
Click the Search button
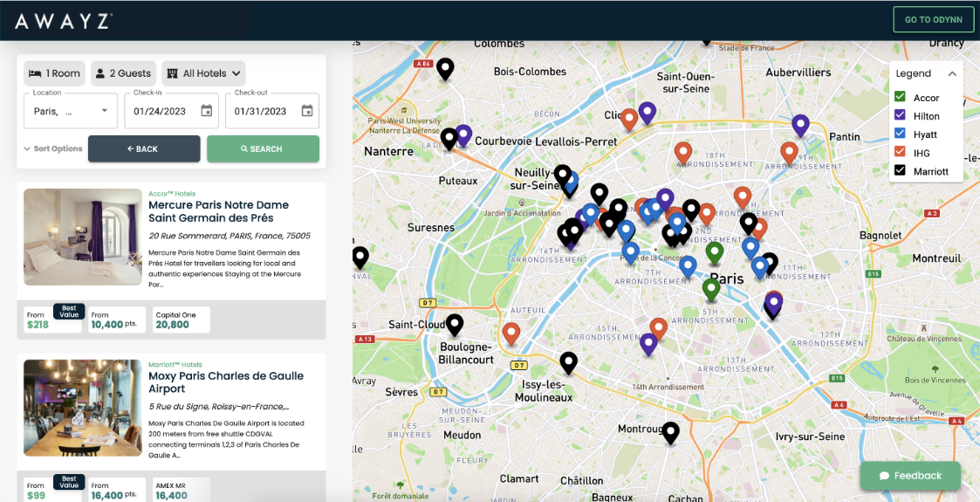[x=264, y=148]
